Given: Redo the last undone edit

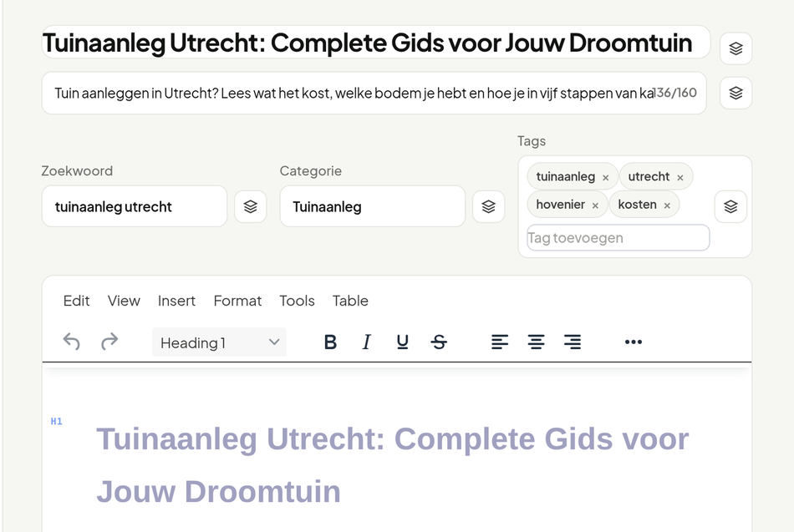Looking at the screenshot, I should point(109,342).
